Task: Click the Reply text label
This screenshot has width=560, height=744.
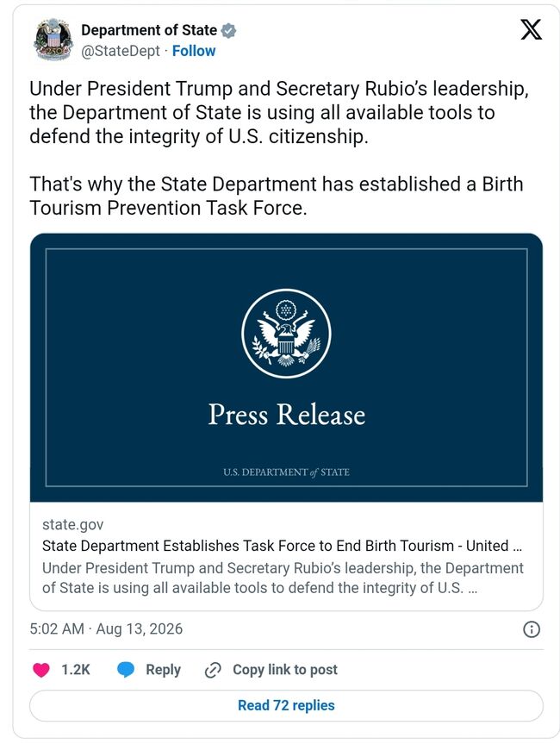Action: [163, 670]
